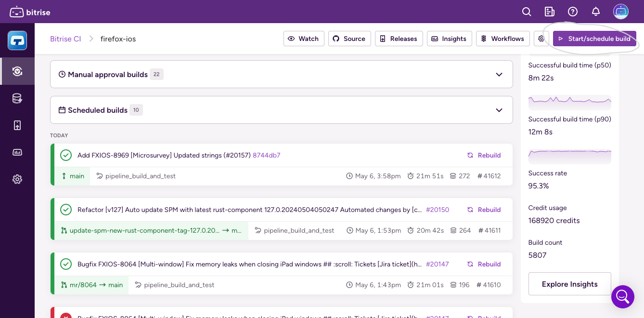
Task: Click the breadcrumb chevron after Bitrise CI
Action: [x=91, y=39]
